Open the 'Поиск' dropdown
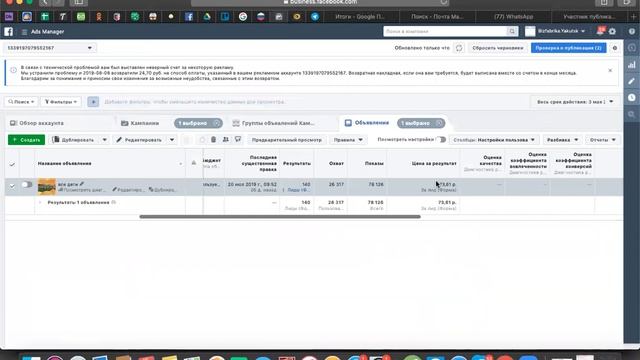The image size is (640, 360). coord(21,102)
